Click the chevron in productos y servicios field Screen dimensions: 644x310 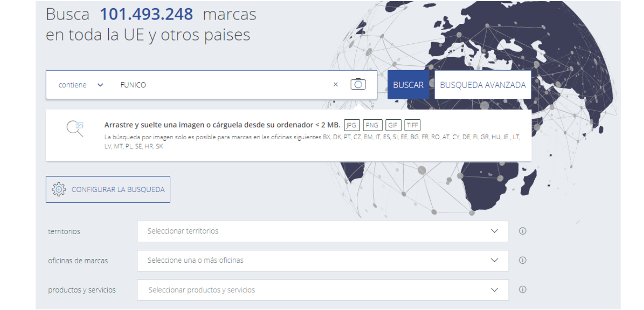pyautogui.click(x=494, y=290)
